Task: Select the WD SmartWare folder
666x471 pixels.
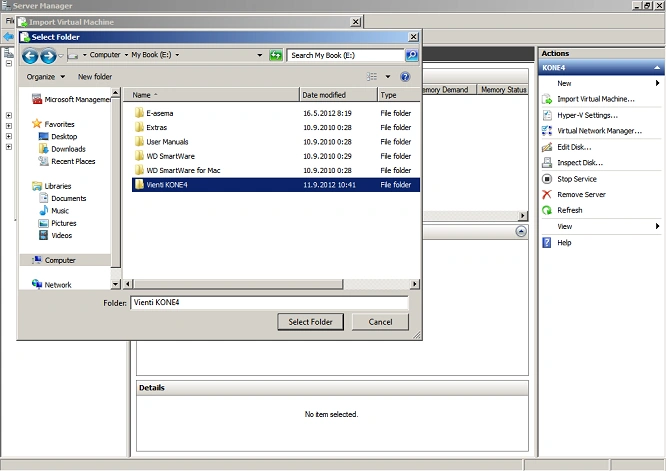Action: click(x=276, y=156)
